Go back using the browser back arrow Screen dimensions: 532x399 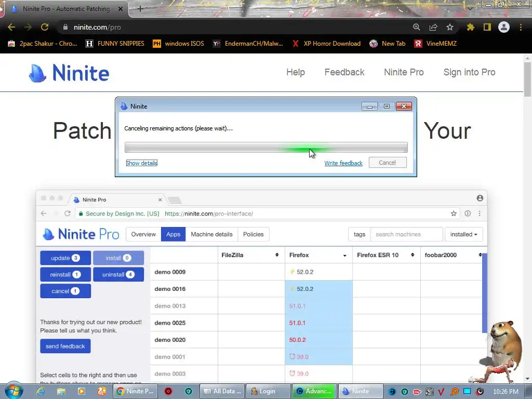[x=11, y=27]
